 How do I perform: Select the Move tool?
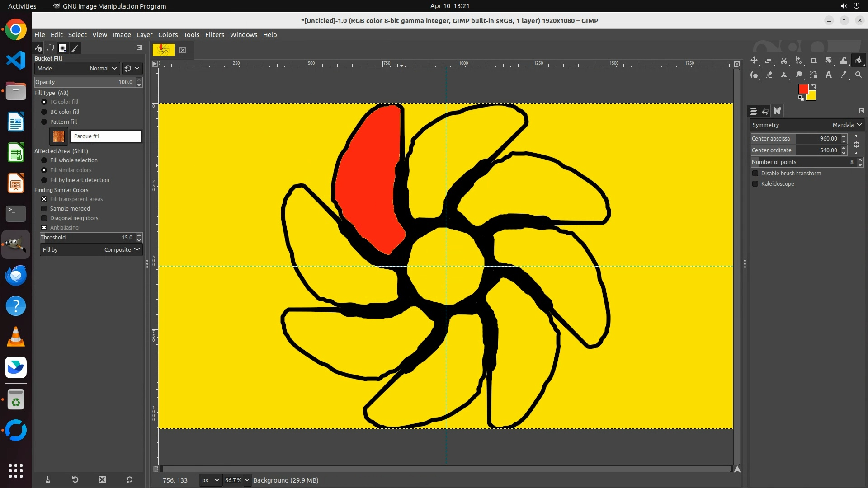click(754, 61)
